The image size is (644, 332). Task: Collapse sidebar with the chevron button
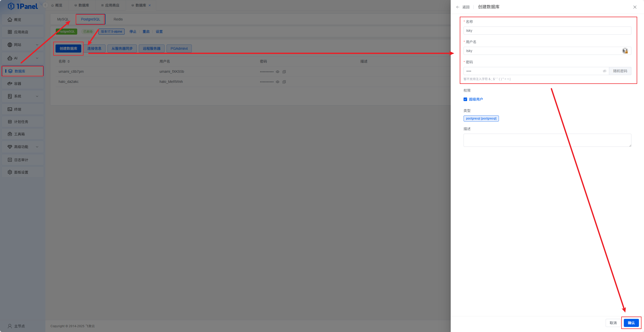point(45,5)
